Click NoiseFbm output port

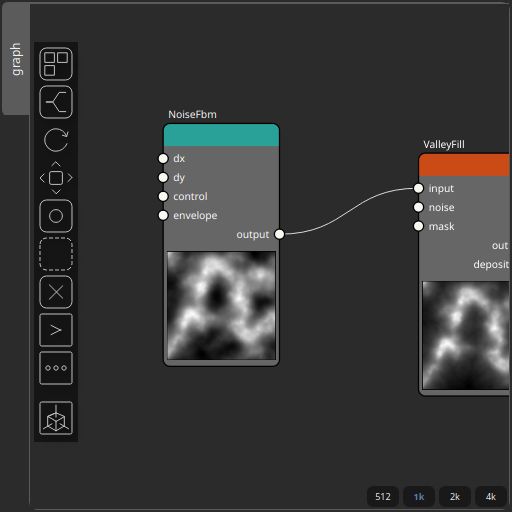click(x=279, y=234)
